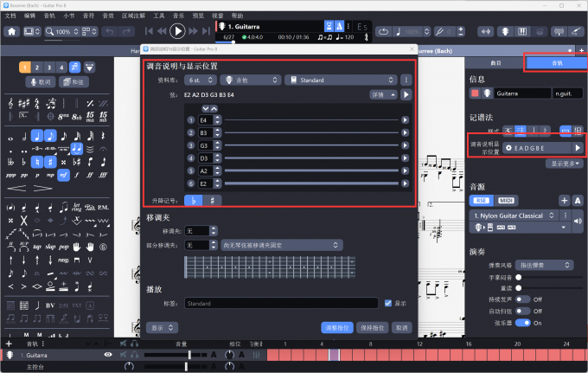This screenshot has height=373, width=588.
Task: Uncheck the 显示 checkbox beside the label
Action: (388, 303)
